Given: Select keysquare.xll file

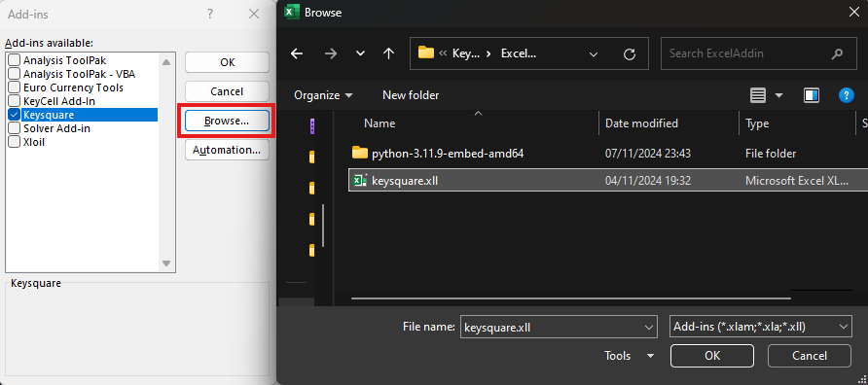Looking at the screenshot, I should pyautogui.click(x=405, y=181).
